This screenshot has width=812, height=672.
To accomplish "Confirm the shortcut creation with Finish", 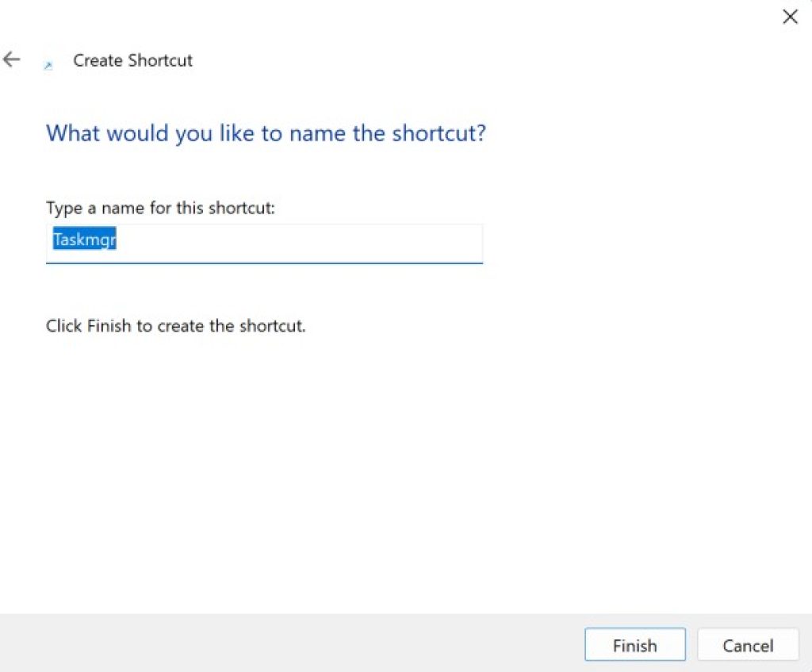I will [x=634, y=645].
